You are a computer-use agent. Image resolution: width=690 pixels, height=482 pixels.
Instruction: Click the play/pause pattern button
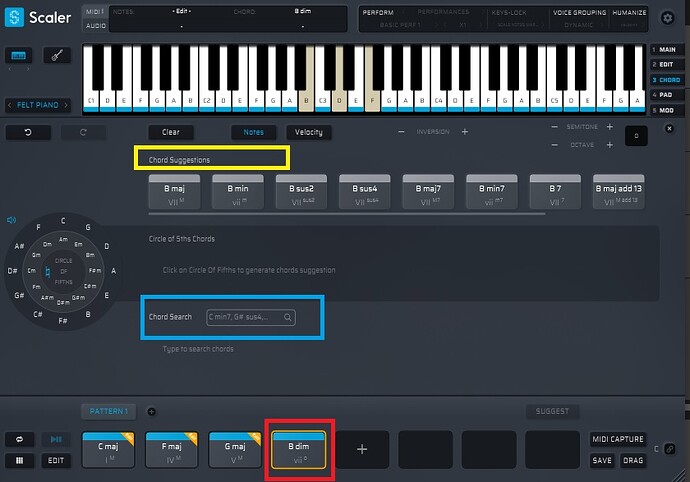point(56,439)
